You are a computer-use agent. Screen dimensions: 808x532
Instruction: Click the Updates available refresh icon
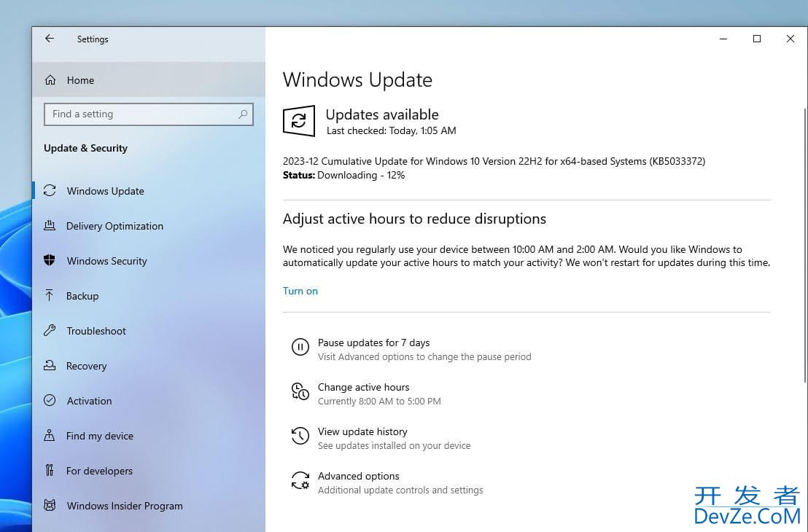click(x=299, y=121)
